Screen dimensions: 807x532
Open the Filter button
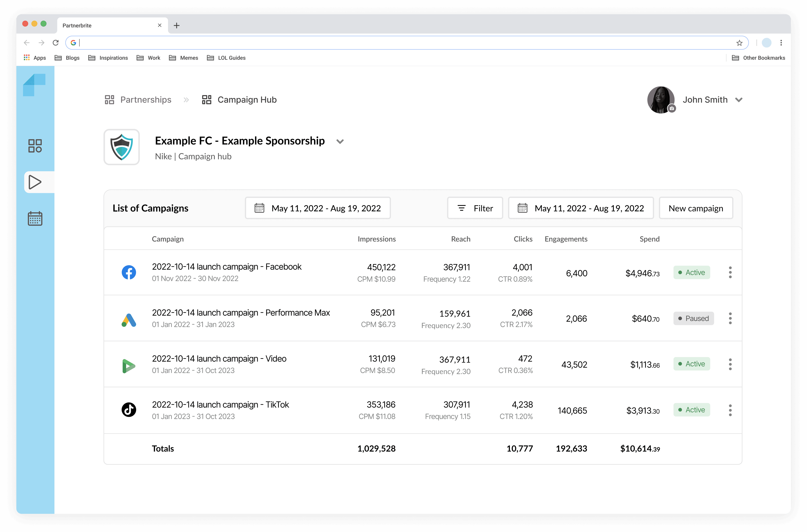(475, 208)
